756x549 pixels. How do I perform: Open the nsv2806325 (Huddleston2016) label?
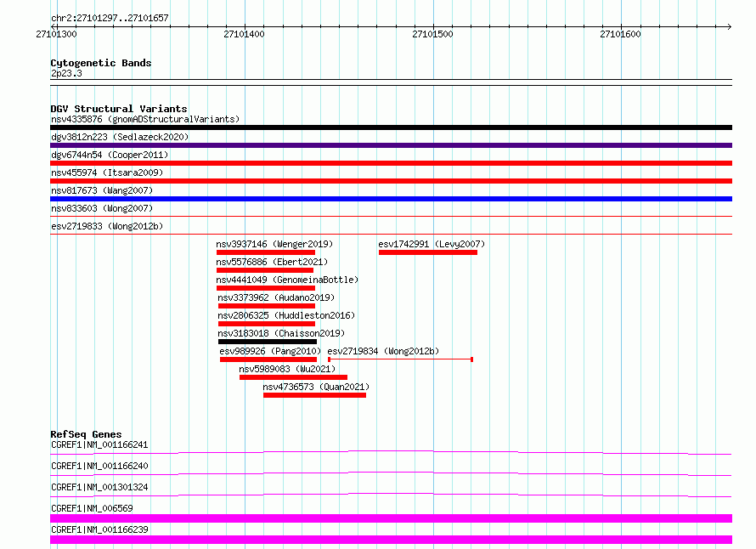(x=286, y=315)
